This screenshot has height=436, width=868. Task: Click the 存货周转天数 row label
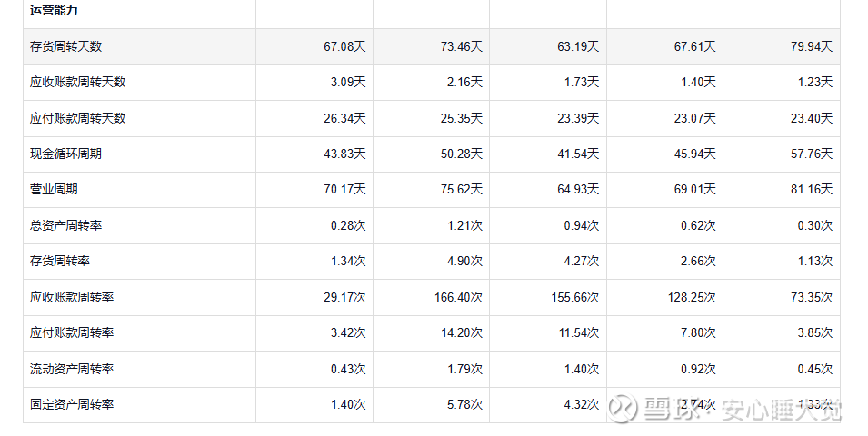pyautogui.click(x=65, y=46)
